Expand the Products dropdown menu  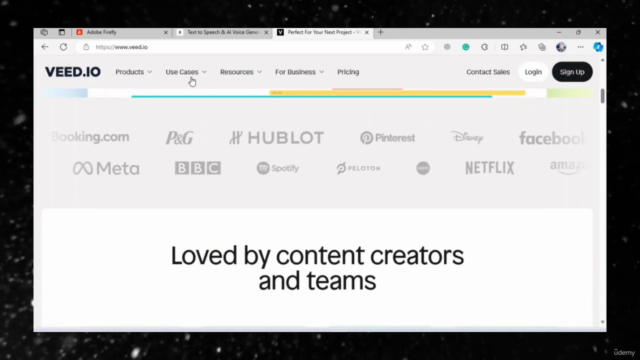pos(133,72)
